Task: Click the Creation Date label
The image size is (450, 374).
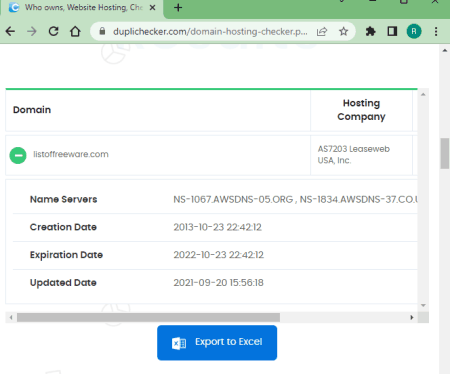Action: [63, 227]
